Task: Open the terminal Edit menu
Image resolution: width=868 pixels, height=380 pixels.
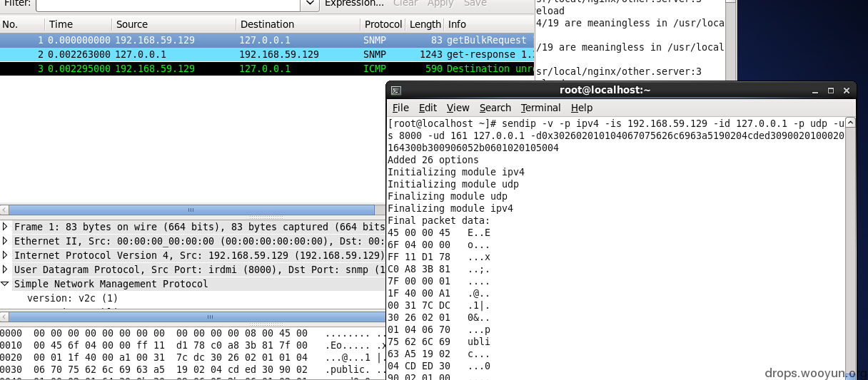Action: click(x=428, y=108)
